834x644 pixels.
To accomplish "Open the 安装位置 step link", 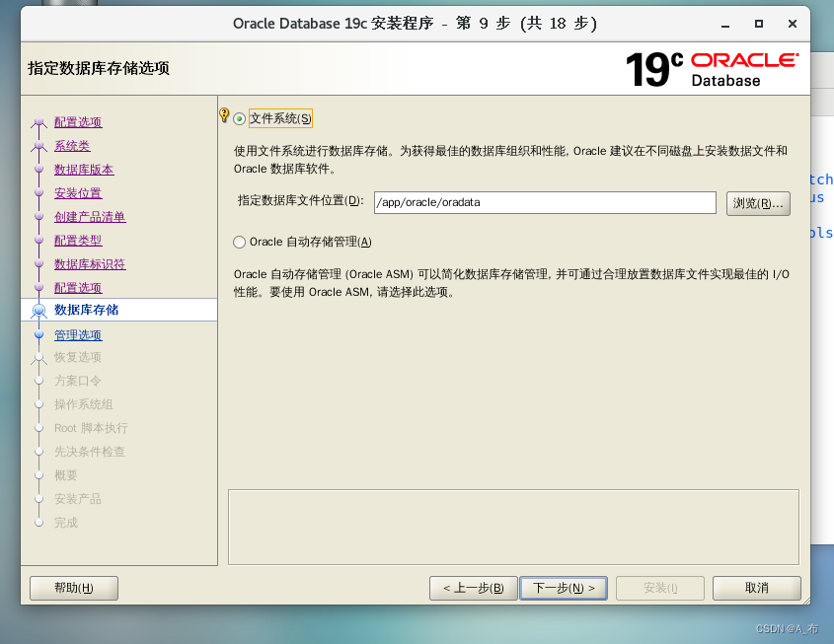I will [x=78, y=193].
